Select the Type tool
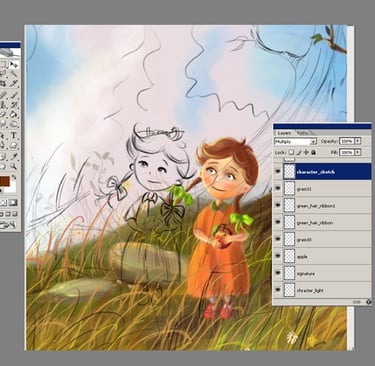 pos(14,135)
